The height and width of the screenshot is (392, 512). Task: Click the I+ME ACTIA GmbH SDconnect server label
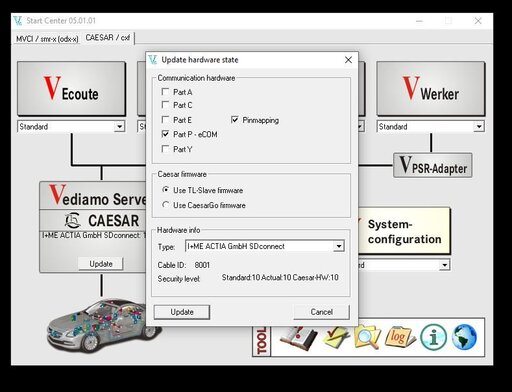point(93,235)
